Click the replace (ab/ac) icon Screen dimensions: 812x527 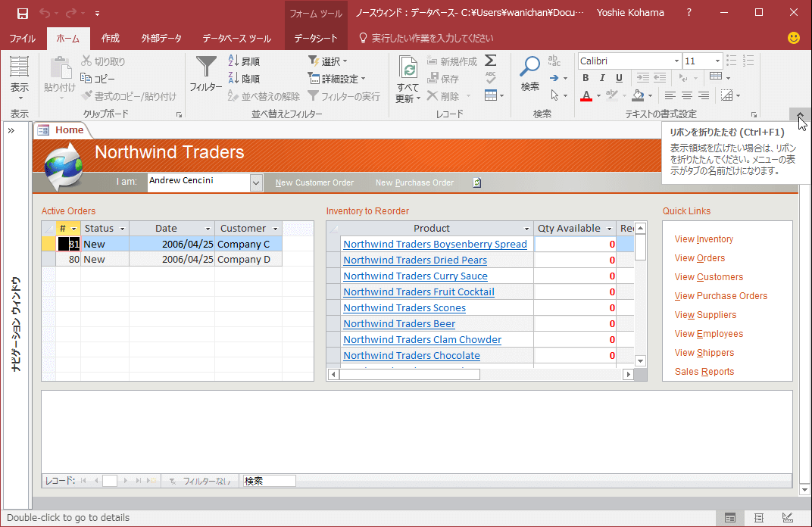pyautogui.click(x=554, y=61)
